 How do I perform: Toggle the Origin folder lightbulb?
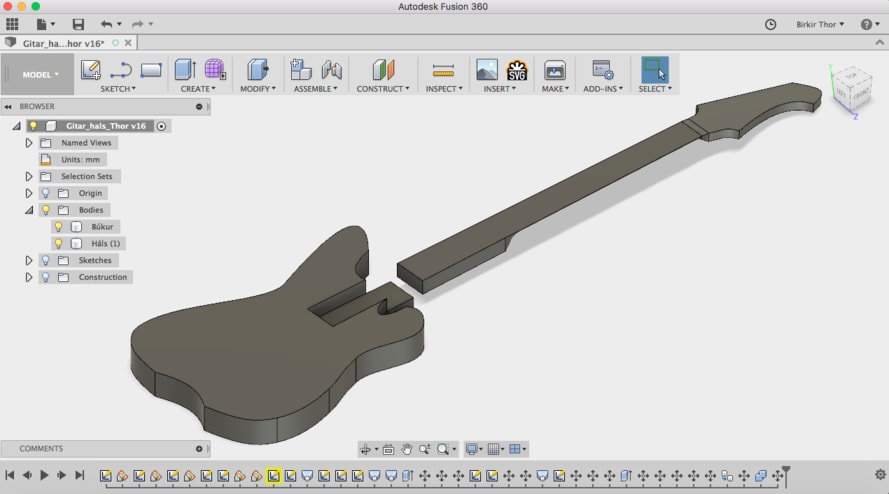46,193
